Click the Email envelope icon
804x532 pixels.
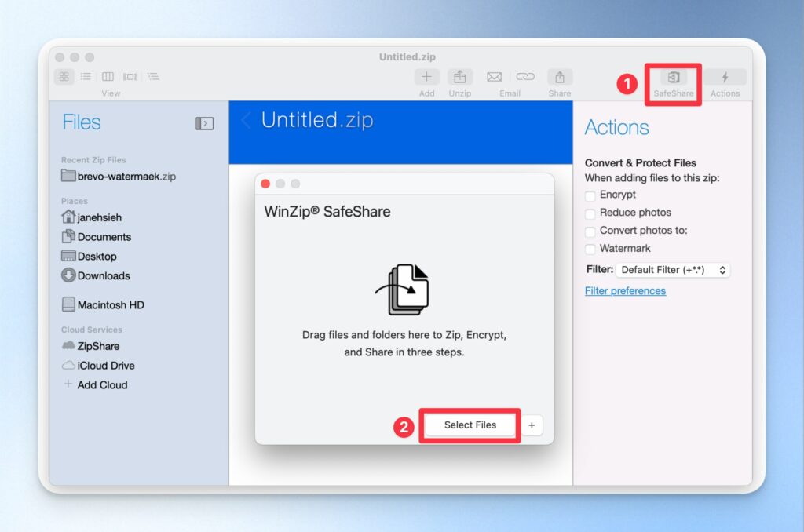pyautogui.click(x=495, y=77)
